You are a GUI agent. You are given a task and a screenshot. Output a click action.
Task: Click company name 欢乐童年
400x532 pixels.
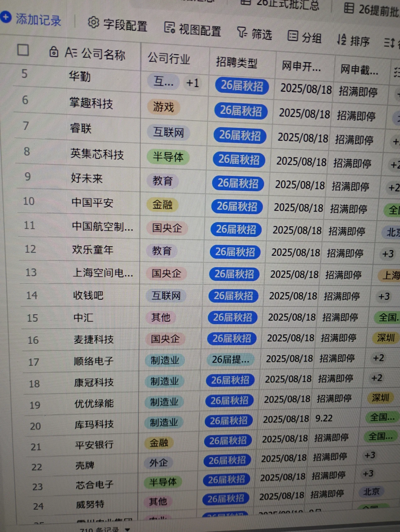(93, 250)
